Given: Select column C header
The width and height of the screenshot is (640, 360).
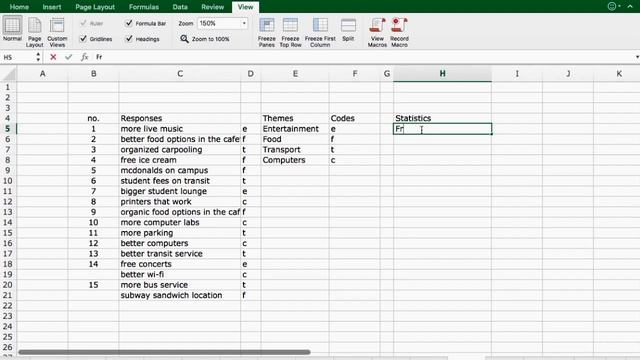Looking at the screenshot, I should coord(180,74).
